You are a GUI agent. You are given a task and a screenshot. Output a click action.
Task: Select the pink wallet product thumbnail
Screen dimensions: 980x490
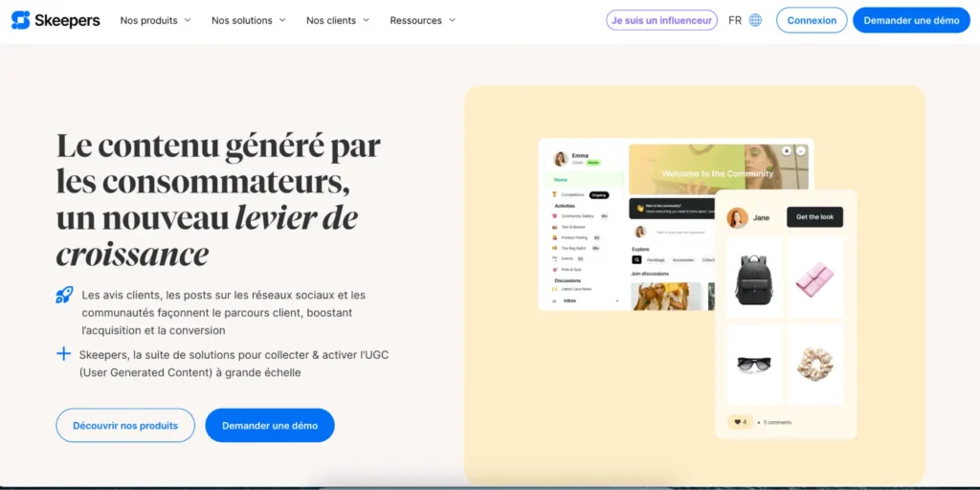pos(815,278)
